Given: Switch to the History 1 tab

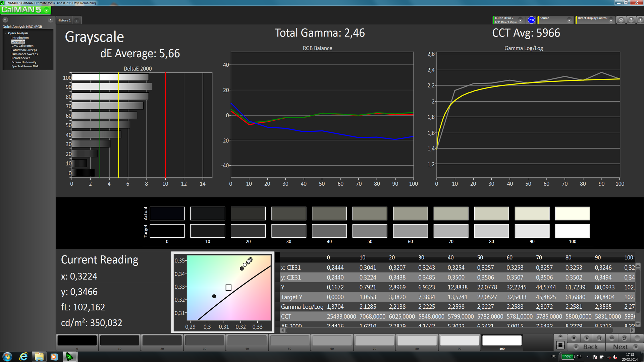Looking at the screenshot, I should click(64, 20).
